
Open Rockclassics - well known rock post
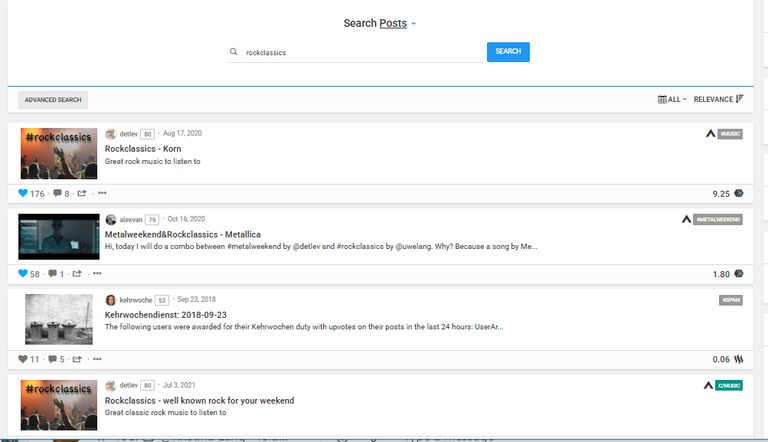[x=199, y=400]
